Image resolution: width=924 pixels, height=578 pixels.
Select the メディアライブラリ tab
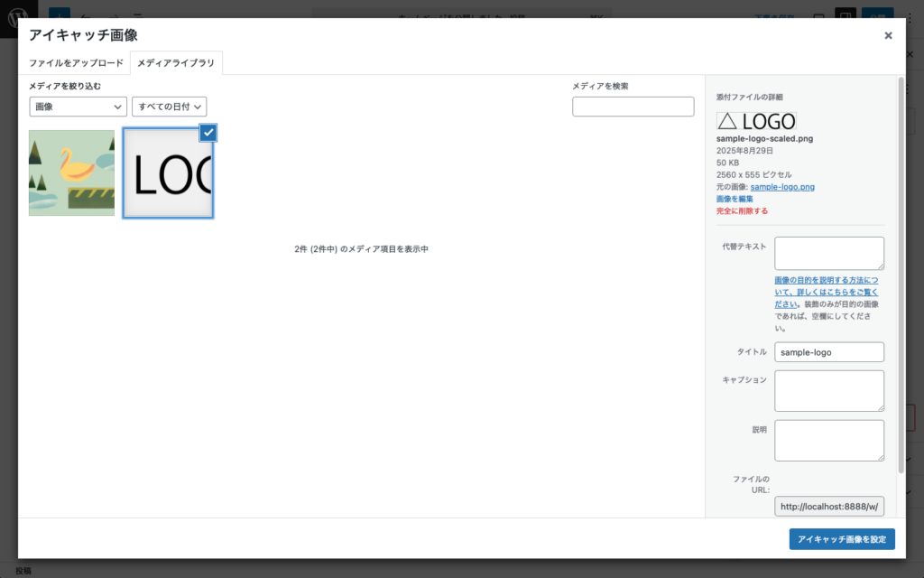point(176,63)
